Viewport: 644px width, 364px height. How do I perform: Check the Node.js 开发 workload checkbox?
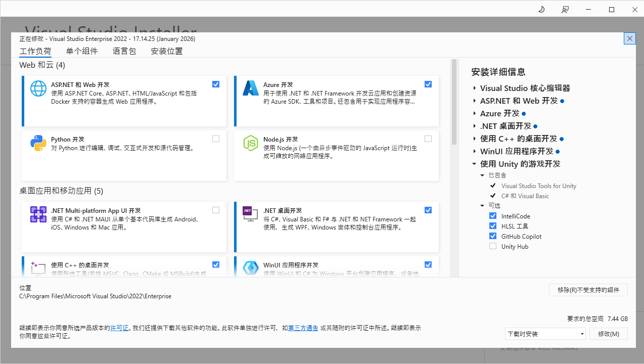(428, 139)
